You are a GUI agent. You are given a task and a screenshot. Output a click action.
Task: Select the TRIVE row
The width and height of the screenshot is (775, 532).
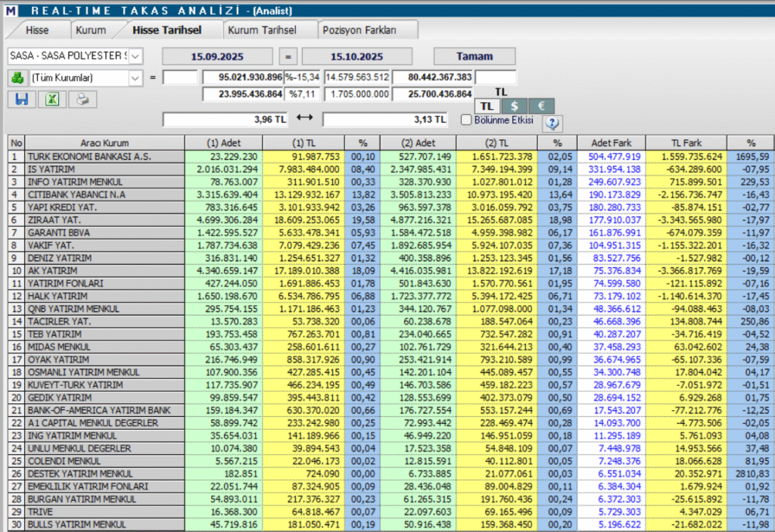391,512
